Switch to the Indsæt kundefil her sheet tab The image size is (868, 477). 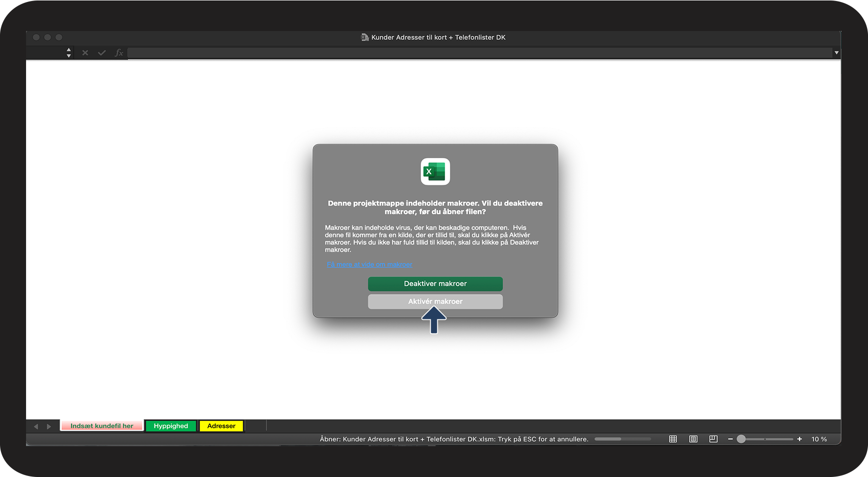click(x=102, y=426)
